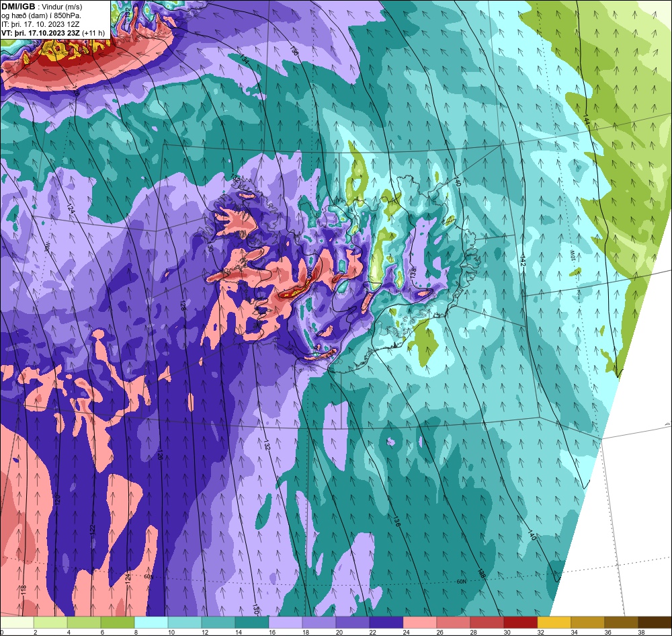This screenshot has width=672, height=636.
Task: Select the salmon 26–28 m/s legend swatch
Action: (454, 623)
